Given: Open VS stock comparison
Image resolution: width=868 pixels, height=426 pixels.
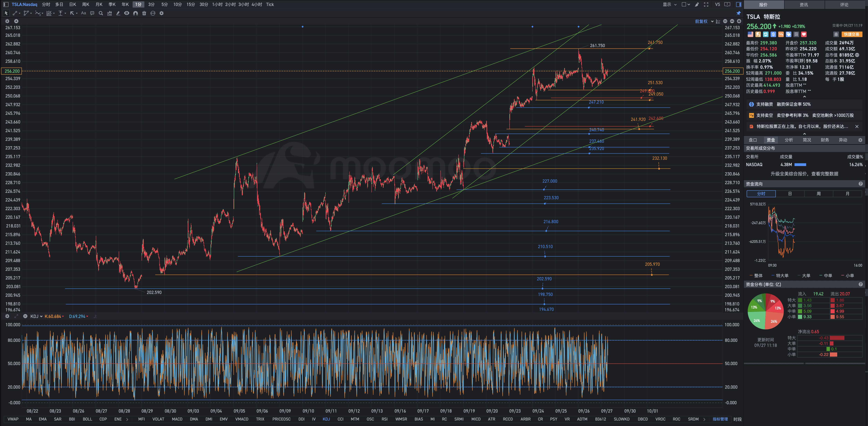Looking at the screenshot, I should 717,4.
